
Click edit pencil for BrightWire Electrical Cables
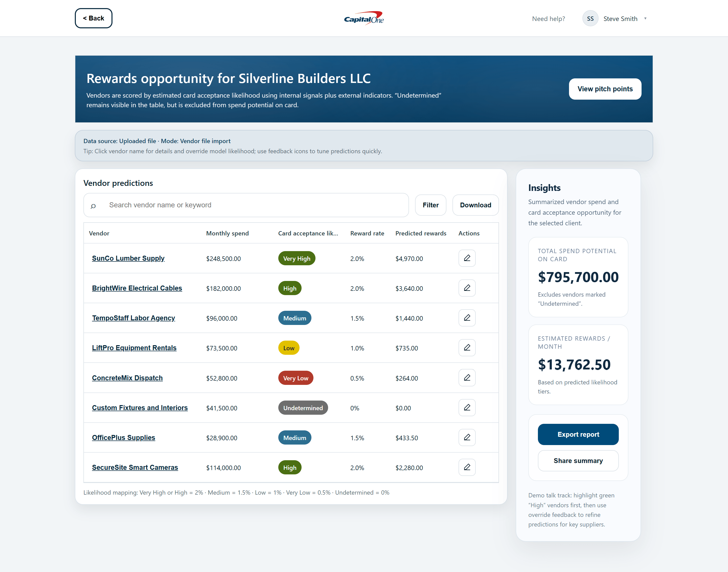point(467,288)
